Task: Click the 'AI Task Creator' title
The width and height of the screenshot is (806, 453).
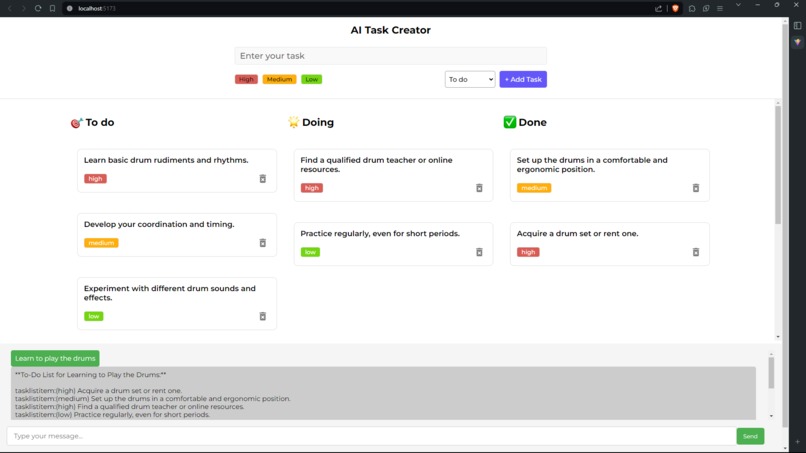Action: (x=391, y=30)
